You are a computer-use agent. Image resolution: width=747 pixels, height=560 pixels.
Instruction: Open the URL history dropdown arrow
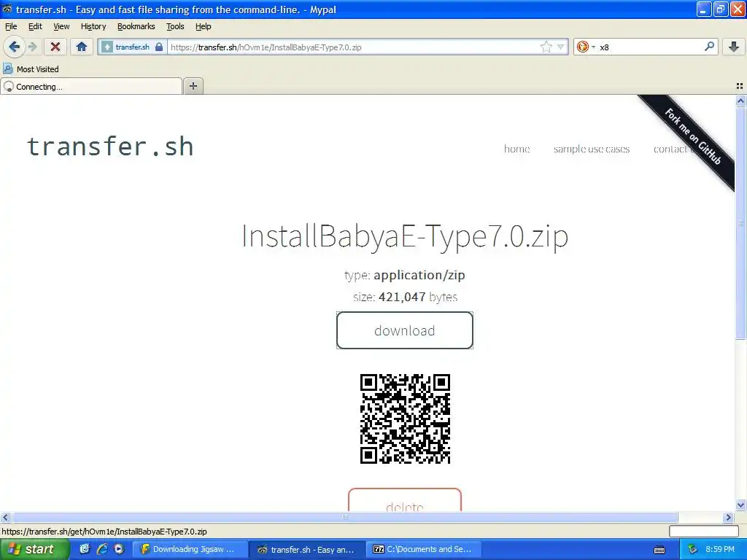tap(561, 47)
